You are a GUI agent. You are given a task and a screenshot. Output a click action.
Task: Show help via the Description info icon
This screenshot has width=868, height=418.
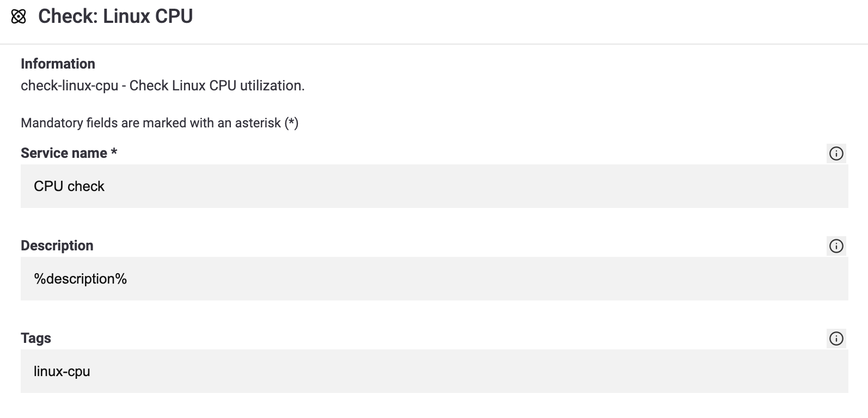836,246
